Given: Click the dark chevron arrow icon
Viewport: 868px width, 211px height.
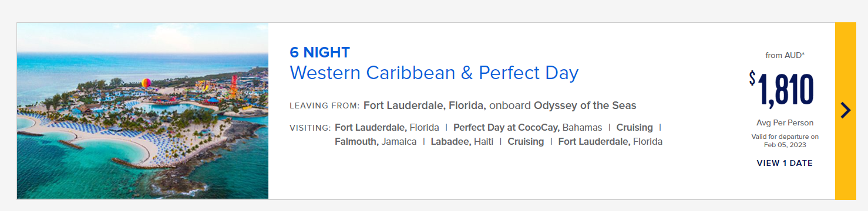Looking at the screenshot, I should coord(845,110).
